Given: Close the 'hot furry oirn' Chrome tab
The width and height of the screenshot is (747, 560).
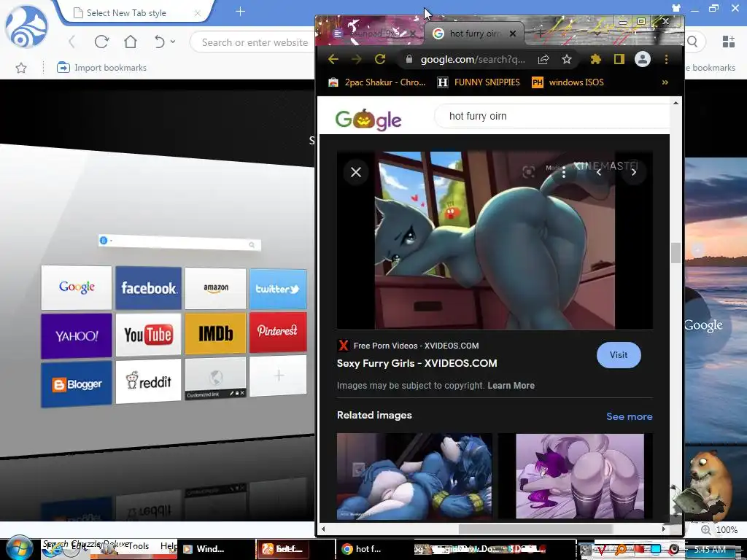Looking at the screenshot, I should pos(513,34).
